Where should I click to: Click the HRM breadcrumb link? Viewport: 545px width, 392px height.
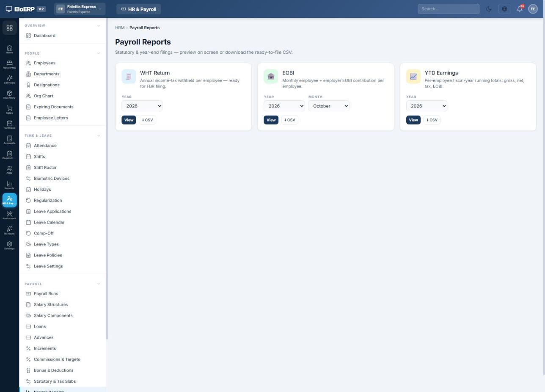(120, 28)
